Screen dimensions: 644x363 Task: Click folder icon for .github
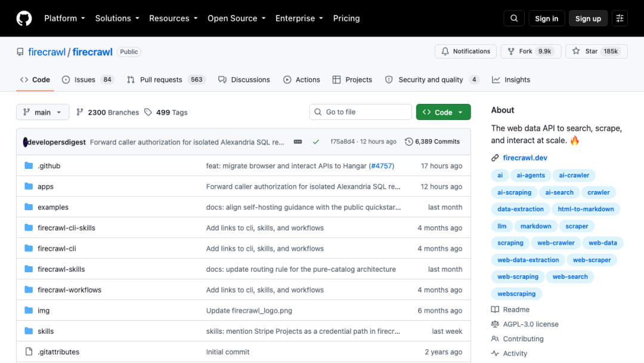click(29, 165)
